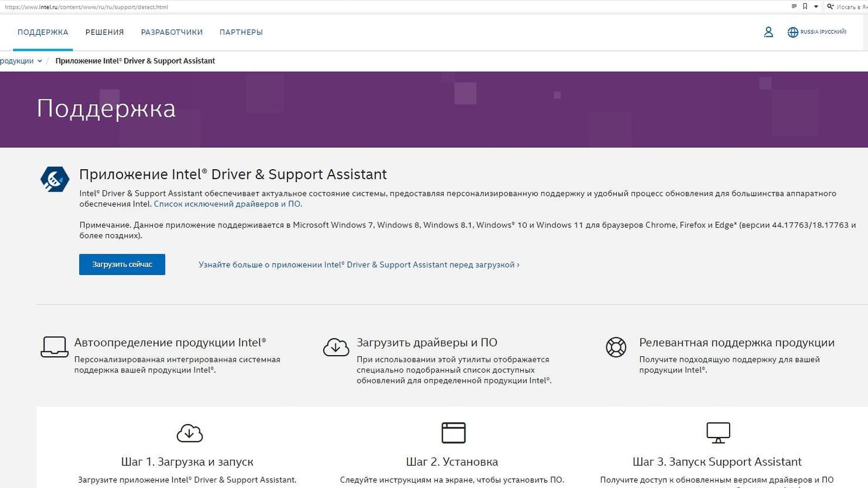Viewport: 868px width, 488px height.
Task: Click the Intel Driver & Support Assistant logo
Action: 55,179
